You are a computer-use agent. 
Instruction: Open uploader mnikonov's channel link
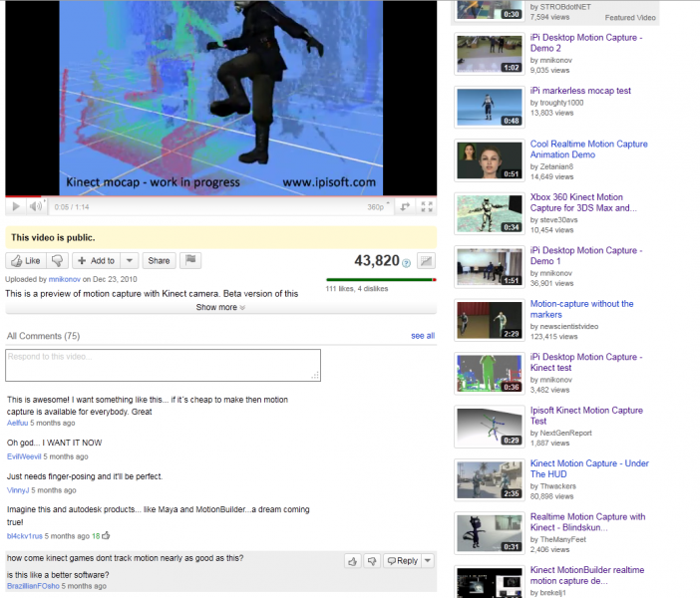64,279
